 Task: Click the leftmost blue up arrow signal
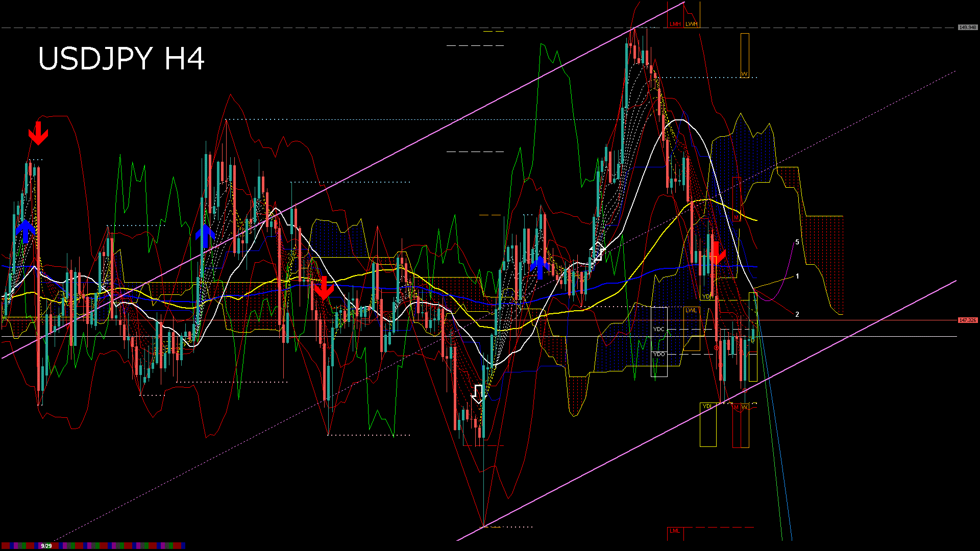click(x=25, y=231)
